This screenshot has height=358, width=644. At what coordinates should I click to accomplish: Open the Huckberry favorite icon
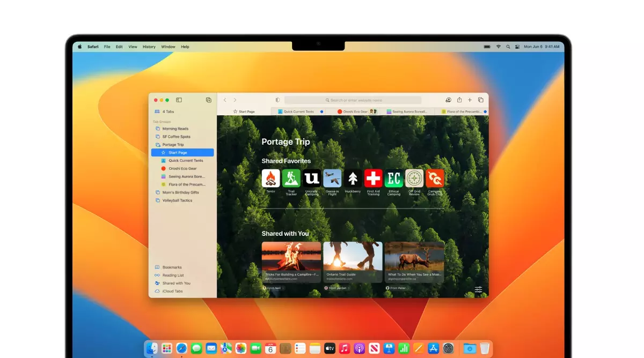pyautogui.click(x=353, y=178)
